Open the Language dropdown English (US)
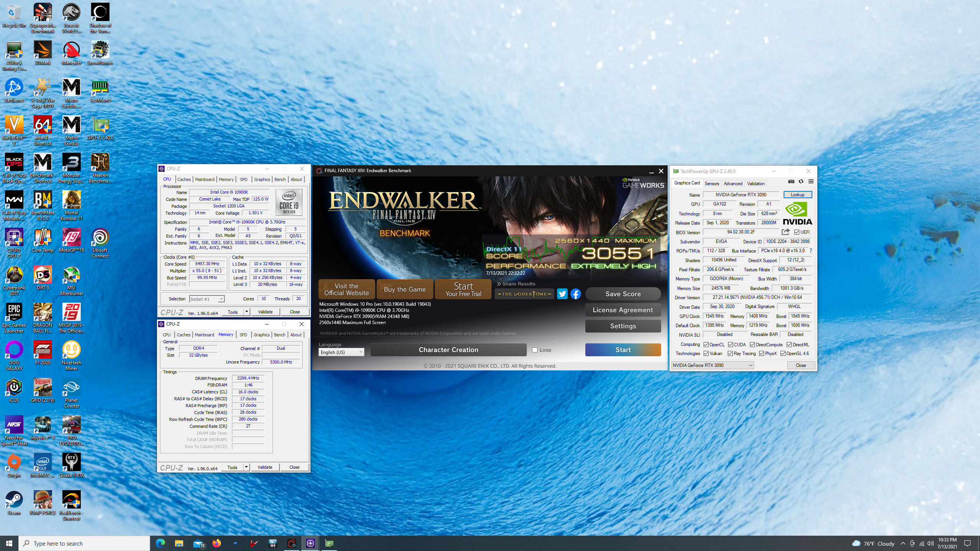The width and height of the screenshot is (980, 551). 341,352
